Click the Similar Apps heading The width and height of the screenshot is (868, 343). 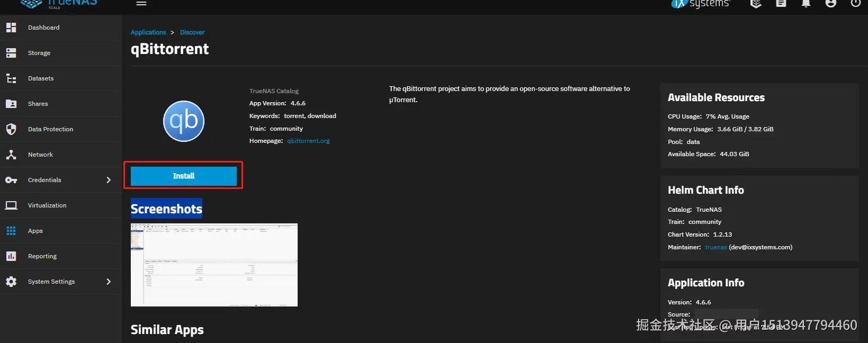(x=167, y=330)
